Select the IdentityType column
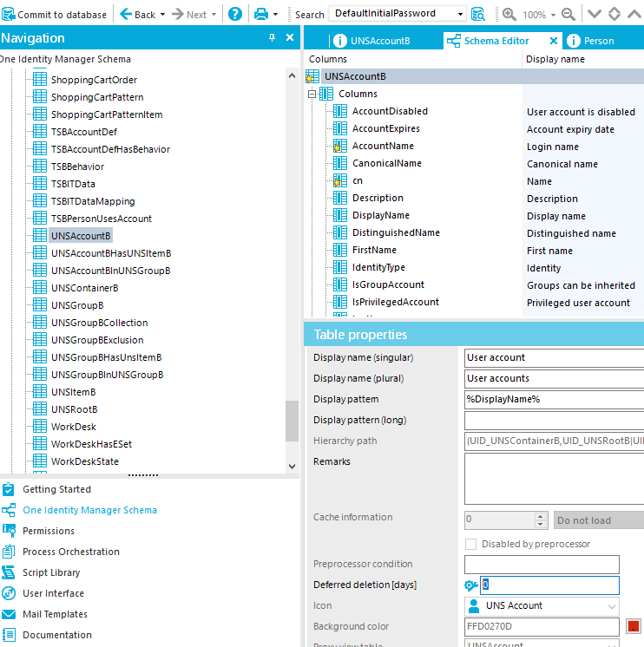Image resolution: width=644 pixels, height=647 pixels. pos(378,267)
